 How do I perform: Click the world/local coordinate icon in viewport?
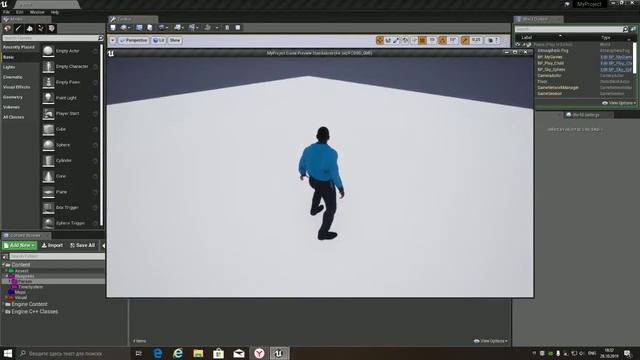pos(405,40)
